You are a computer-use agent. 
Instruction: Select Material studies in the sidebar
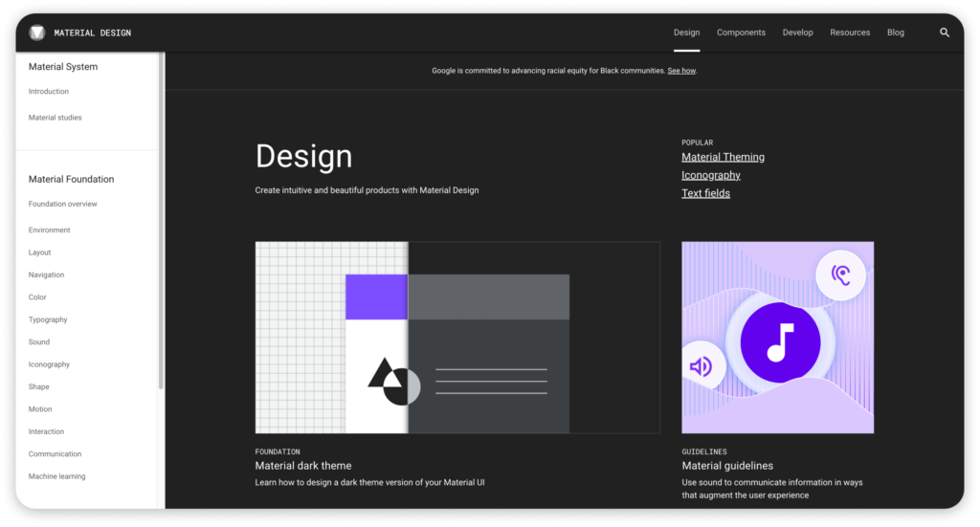[55, 118]
